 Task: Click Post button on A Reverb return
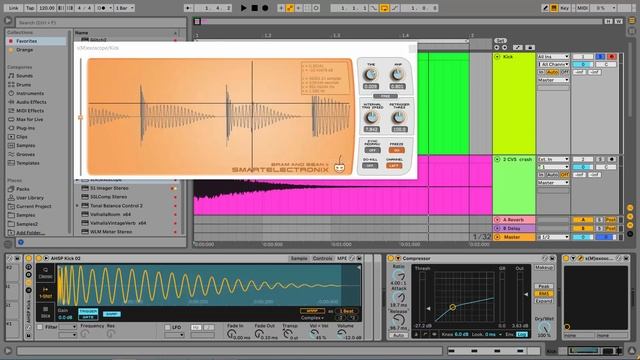coord(611,220)
